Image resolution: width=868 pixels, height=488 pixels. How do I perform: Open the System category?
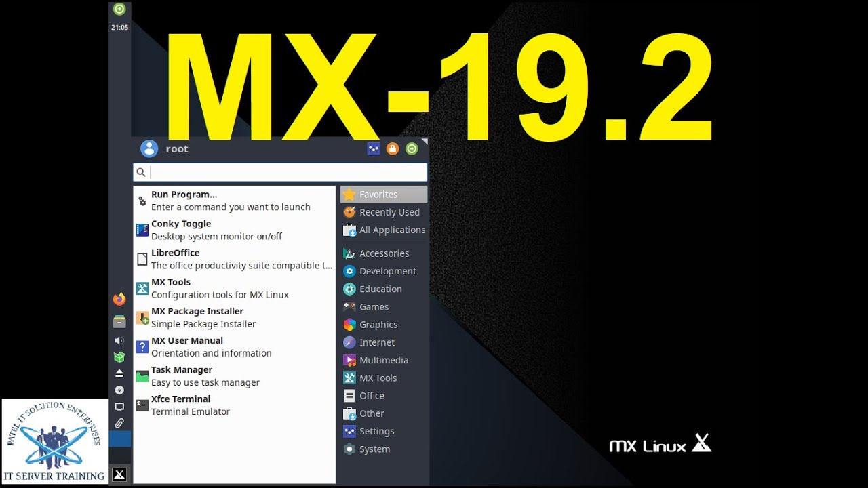[x=384, y=449]
